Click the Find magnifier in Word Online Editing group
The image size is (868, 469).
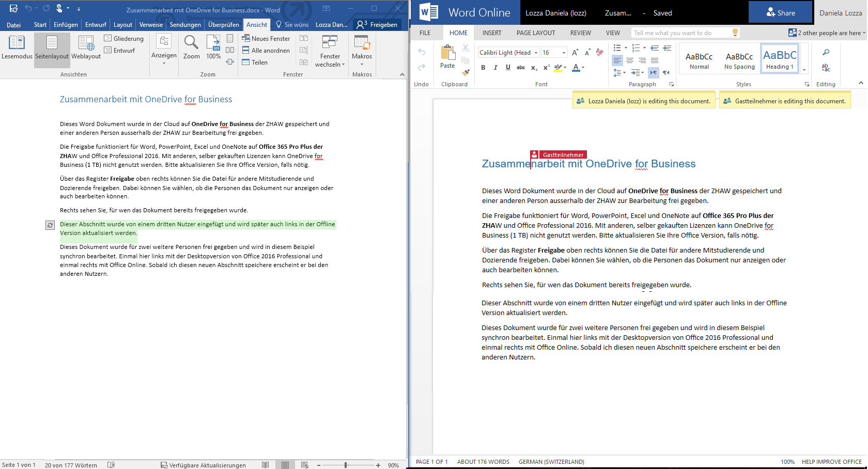pos(826,52)
